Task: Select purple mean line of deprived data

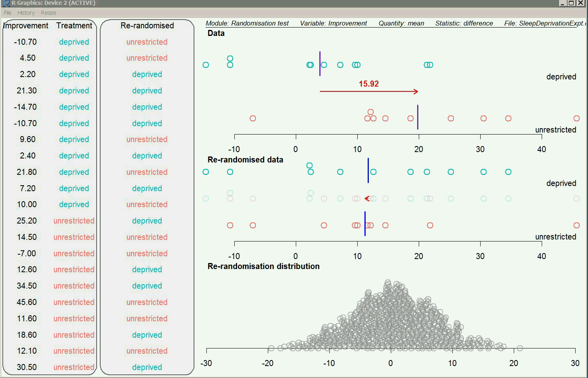Action: click(x=320, y=64)
